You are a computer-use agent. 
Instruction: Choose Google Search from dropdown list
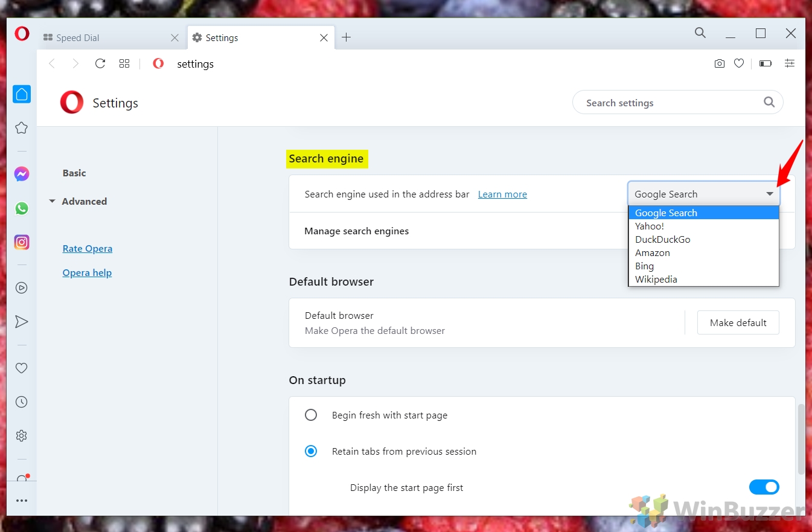coord(704,213)
